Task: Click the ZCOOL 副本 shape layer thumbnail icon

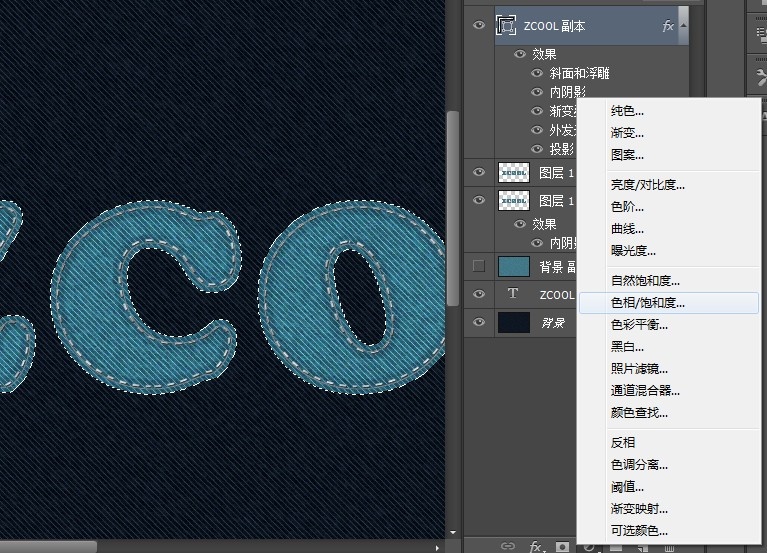Action: pyautogui.click(x=507, y=26)
